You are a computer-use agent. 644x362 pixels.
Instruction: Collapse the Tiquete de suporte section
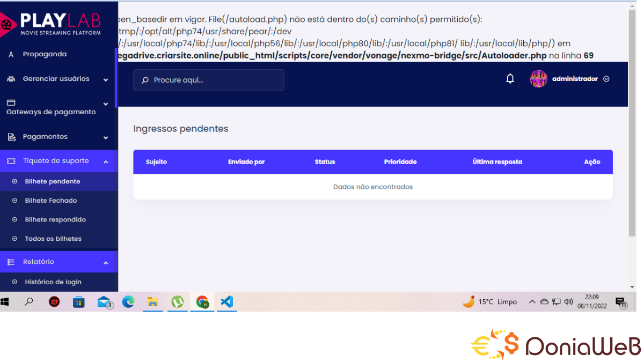(x=106, y=161)
